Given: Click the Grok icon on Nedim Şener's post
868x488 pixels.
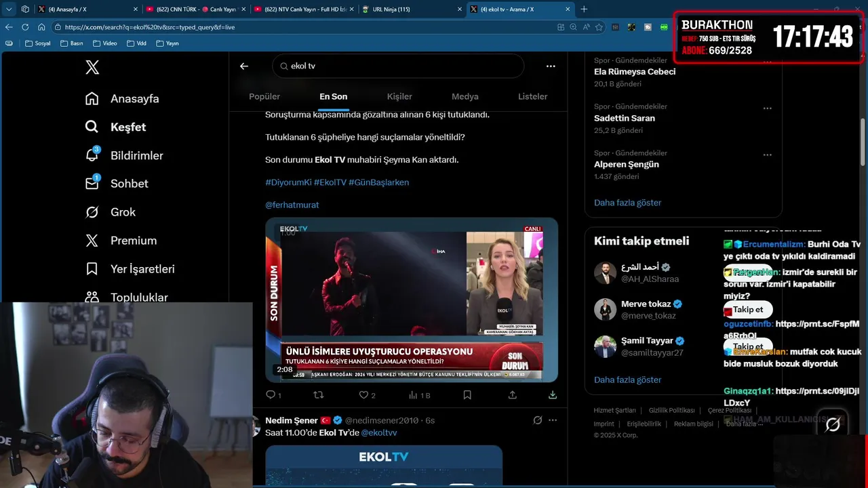Looking at the screenshot, I should pyautogui.click(x=538, y=420).
